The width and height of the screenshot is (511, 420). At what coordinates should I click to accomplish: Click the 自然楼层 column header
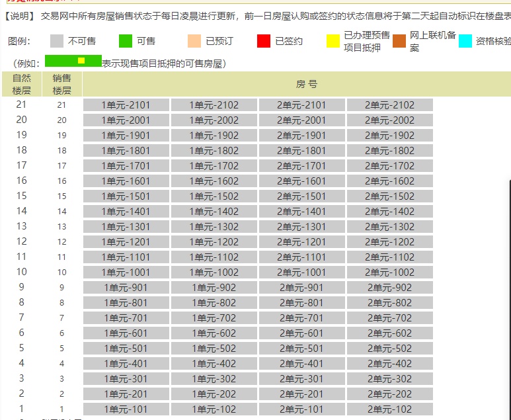pyautogui.click(x=22, y=84)
